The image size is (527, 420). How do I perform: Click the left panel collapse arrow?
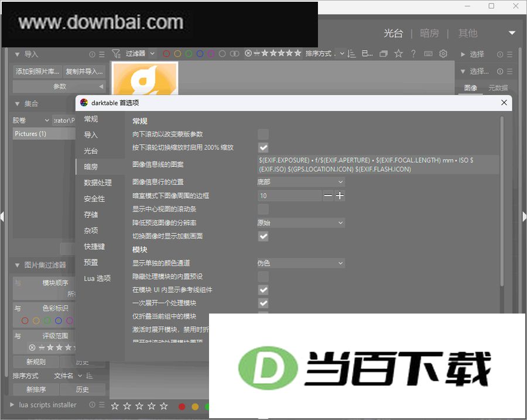pos(2,216)
